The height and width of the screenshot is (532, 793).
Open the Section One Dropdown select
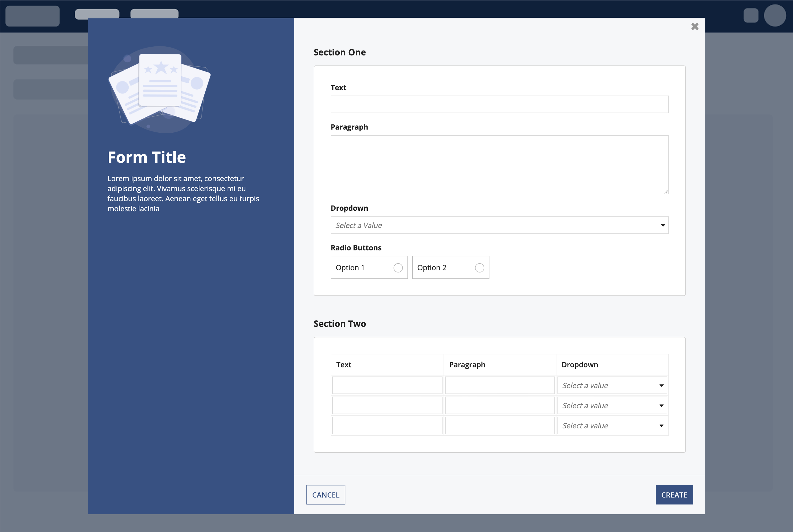click(499, 225)
